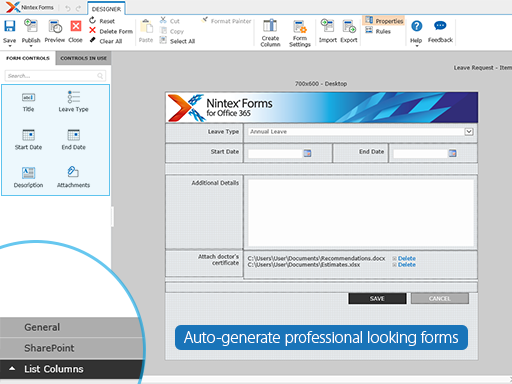Select the Attach doctor's certificate label
The image size is (512, 384).
(x=219, y=260)
